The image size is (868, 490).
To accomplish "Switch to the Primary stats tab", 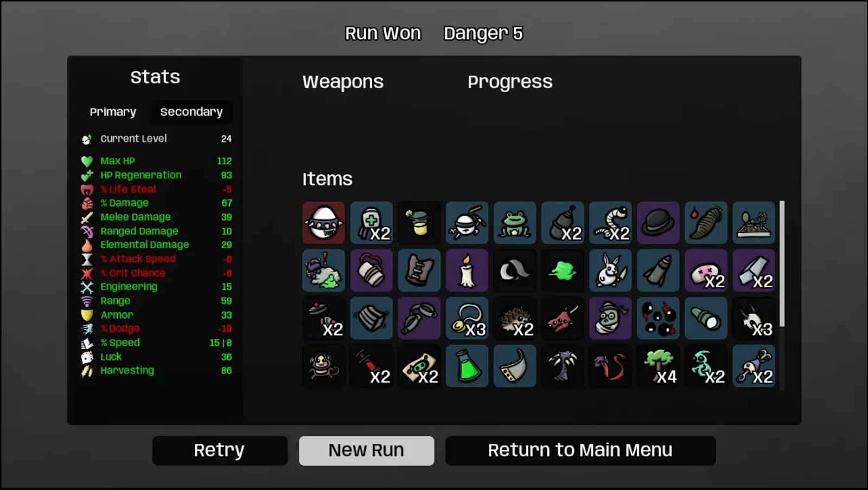I will click(113, 112).
